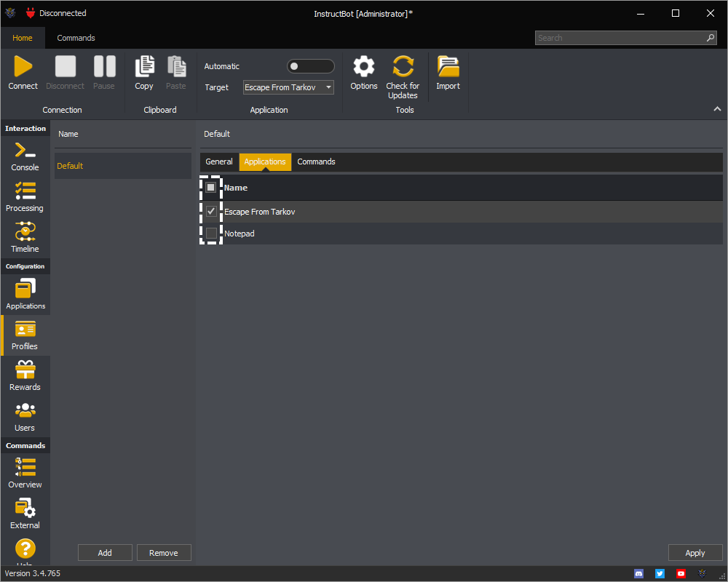
Task: Click the search magnifier icon
Action: pos(711,38)
